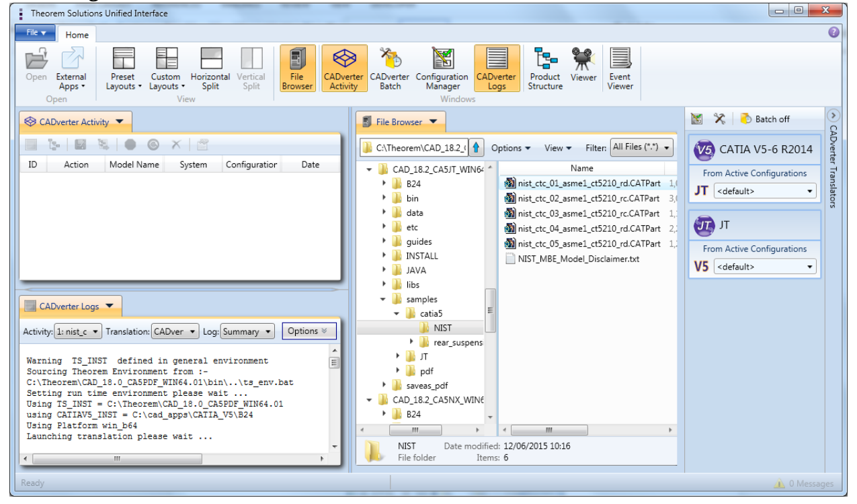Sort activity list by Model Name column
Image resolution: width=857 pixels, height=504 pixels.
[134, 165]
